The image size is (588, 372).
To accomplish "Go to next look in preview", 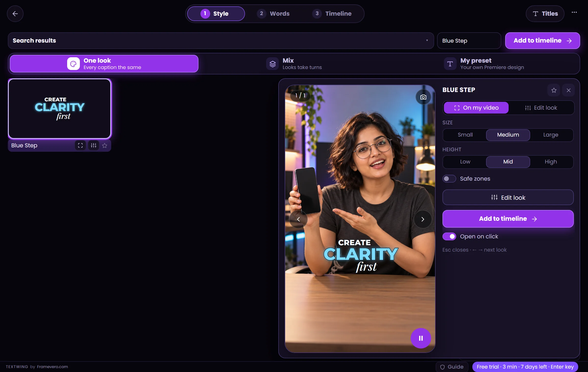I will 423,219.
